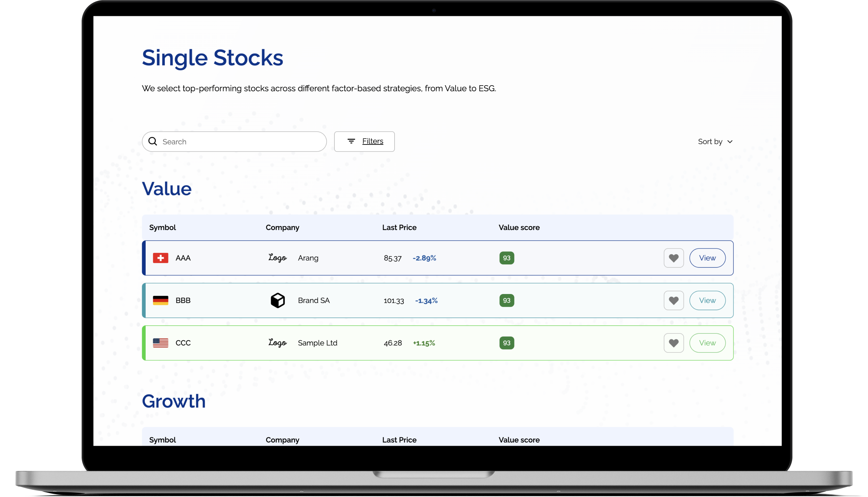Viewport: 868px width, 497px height.
Task: Toggle the heart favorite for BBB
Action: (674, 301)
